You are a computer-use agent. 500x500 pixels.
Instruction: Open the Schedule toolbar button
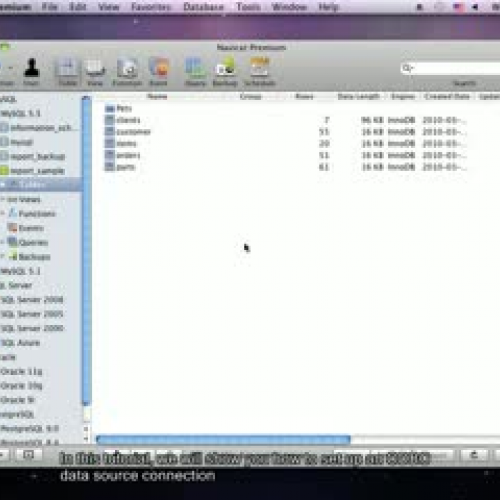click(x=260, y=71)
